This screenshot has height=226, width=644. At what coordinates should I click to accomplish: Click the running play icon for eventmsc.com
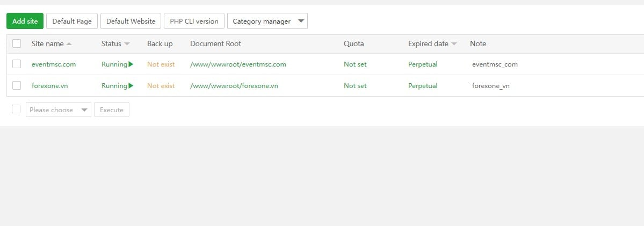point(131,64)
